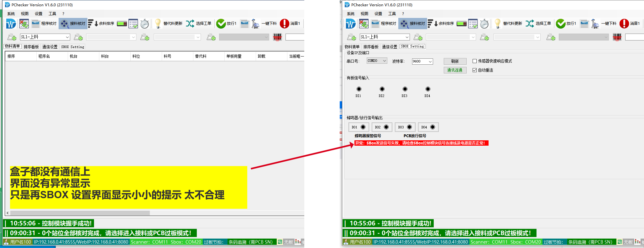Click the stopwatch icon in right window toolbar
The image size is (644, 248).
484,24
